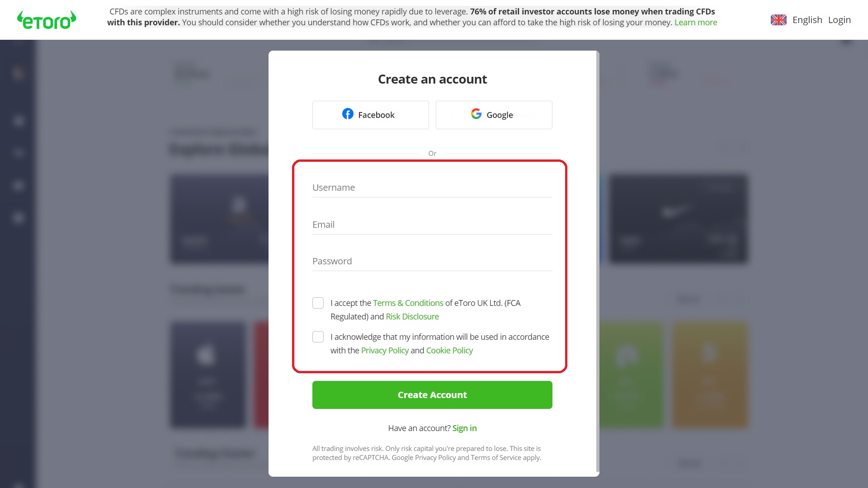The height and width of the screenshot is (488, 868).
Task: Enable Terms & Conditions acceptance checkbox
Action: click(x=318, y=303)
